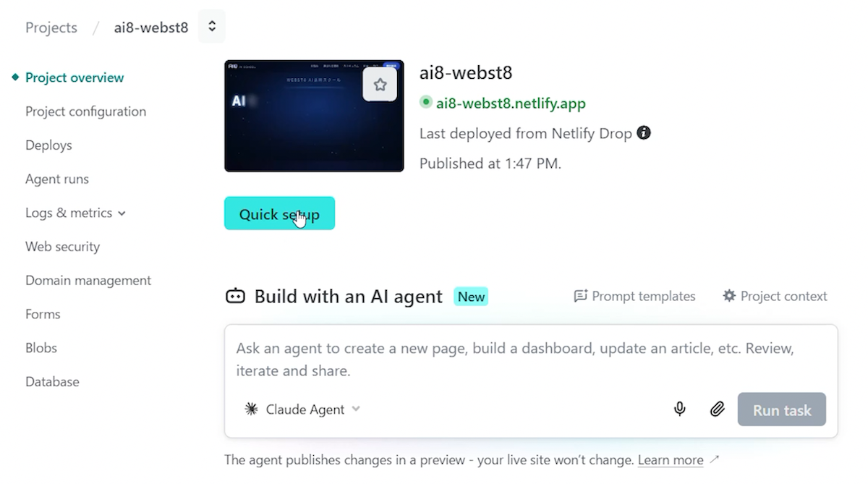Open the Netlify Drop info icon

pos(644,133)
